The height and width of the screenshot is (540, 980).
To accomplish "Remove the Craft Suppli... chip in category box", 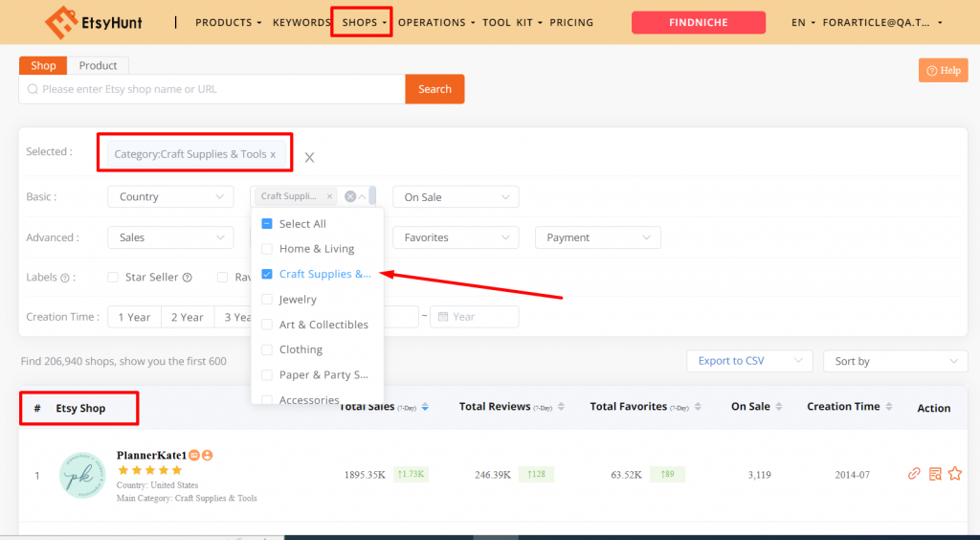I will [x=329, y=196].
